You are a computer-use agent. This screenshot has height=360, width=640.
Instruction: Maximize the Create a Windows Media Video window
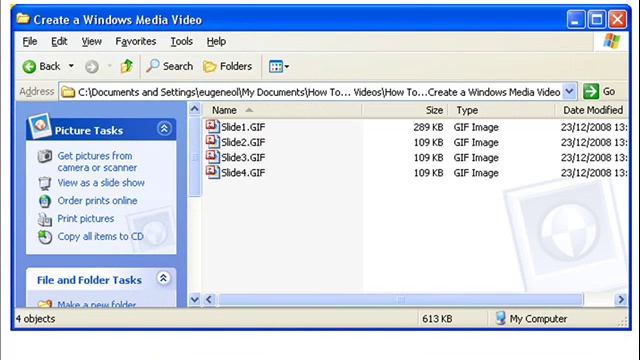pyautogui.click(x=597, y=19)
